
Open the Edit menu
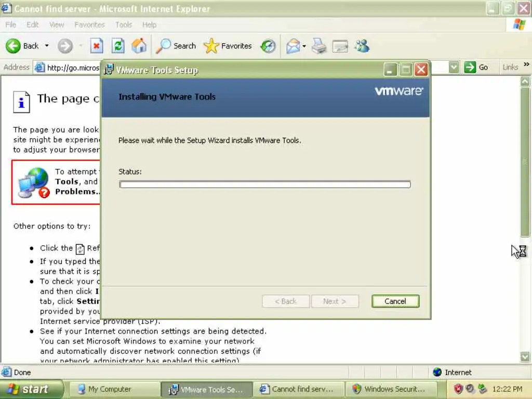(33, 24)
